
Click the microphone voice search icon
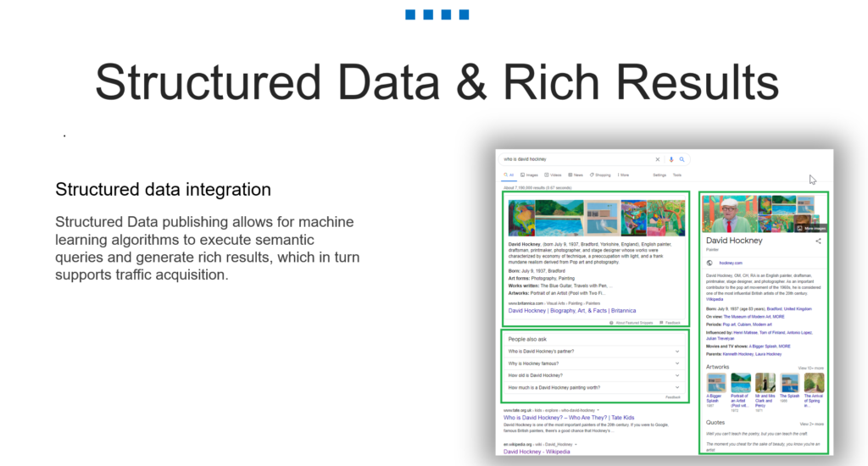(x=671, y=159)
